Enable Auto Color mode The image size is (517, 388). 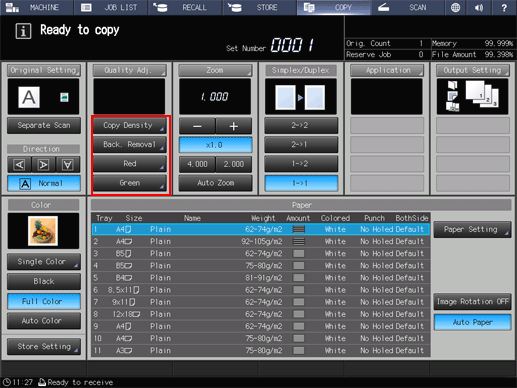(44, 321)
